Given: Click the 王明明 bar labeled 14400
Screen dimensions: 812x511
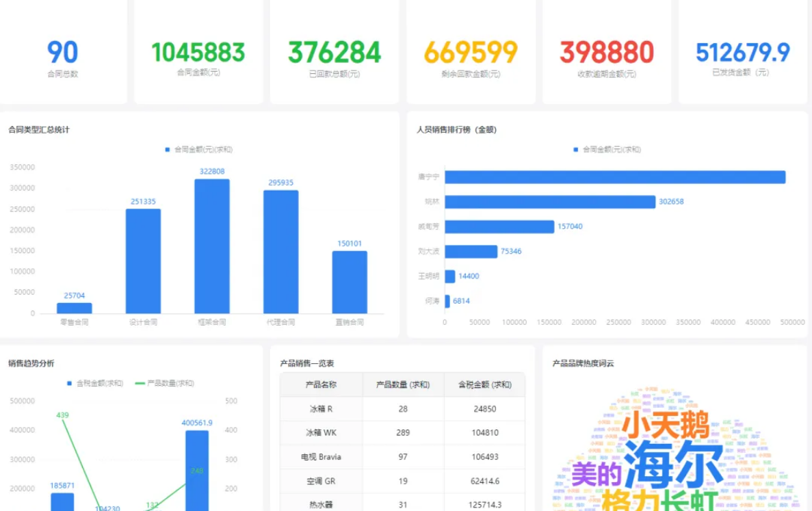Looking at the screenshot, I should tap(450, 276).
